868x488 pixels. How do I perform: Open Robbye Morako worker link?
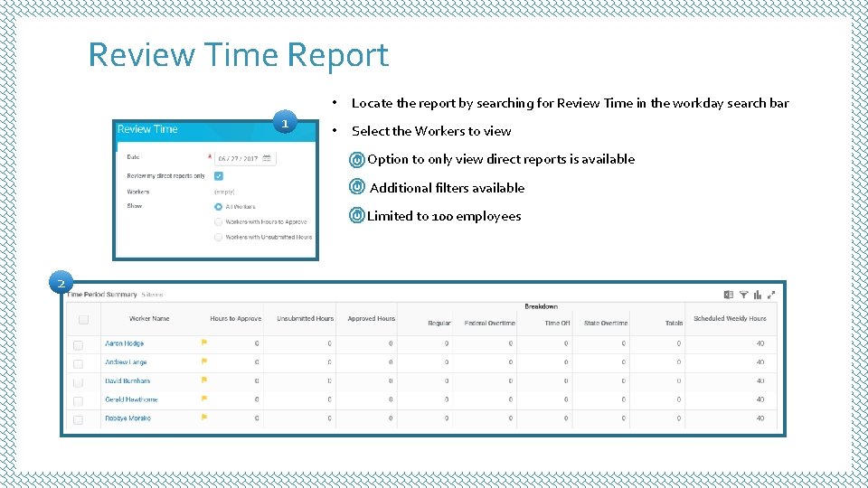[127, 418]
